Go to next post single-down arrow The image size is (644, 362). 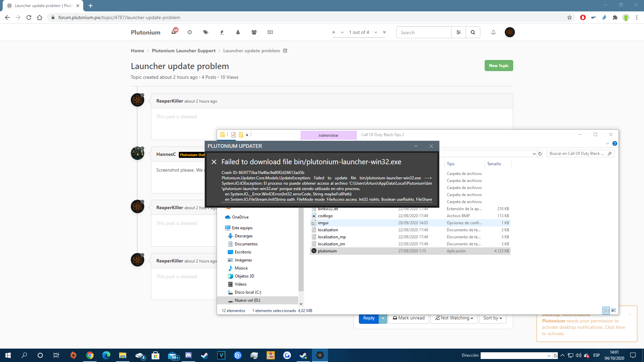376,33
